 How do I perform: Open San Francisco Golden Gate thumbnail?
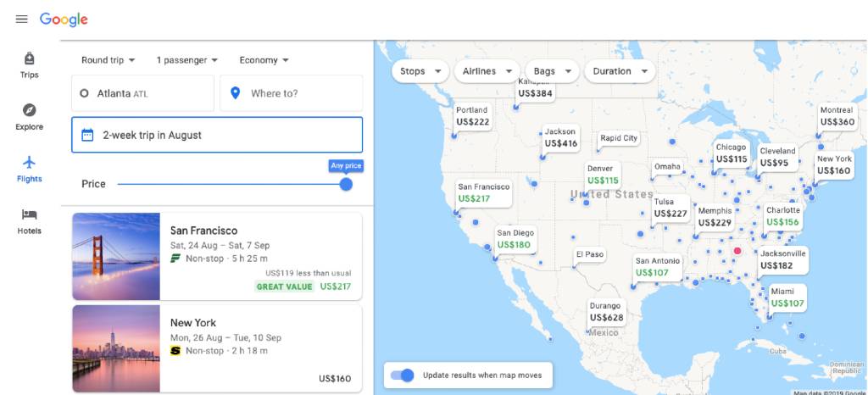[x=116, y=257]
